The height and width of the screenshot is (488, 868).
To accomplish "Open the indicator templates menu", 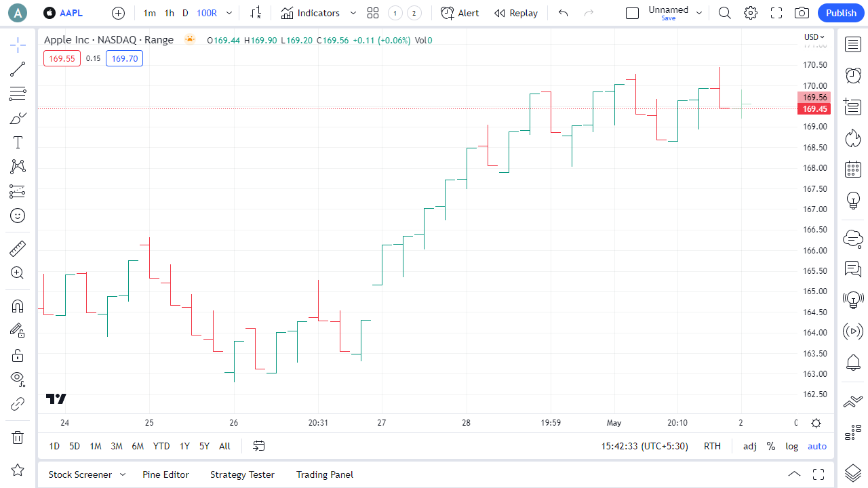I will pyautogui.click(x=372, y=13).
